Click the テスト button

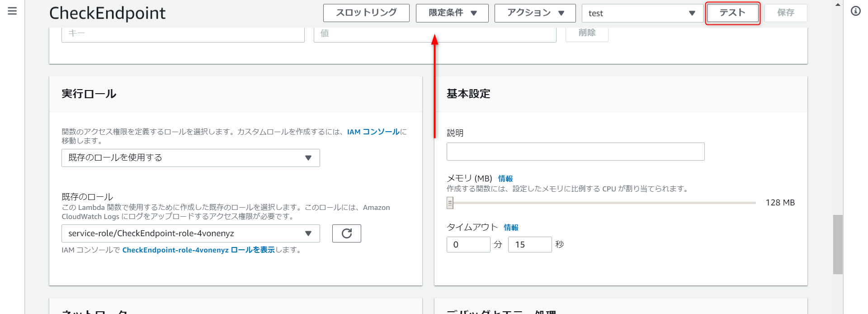click(732, 13)
